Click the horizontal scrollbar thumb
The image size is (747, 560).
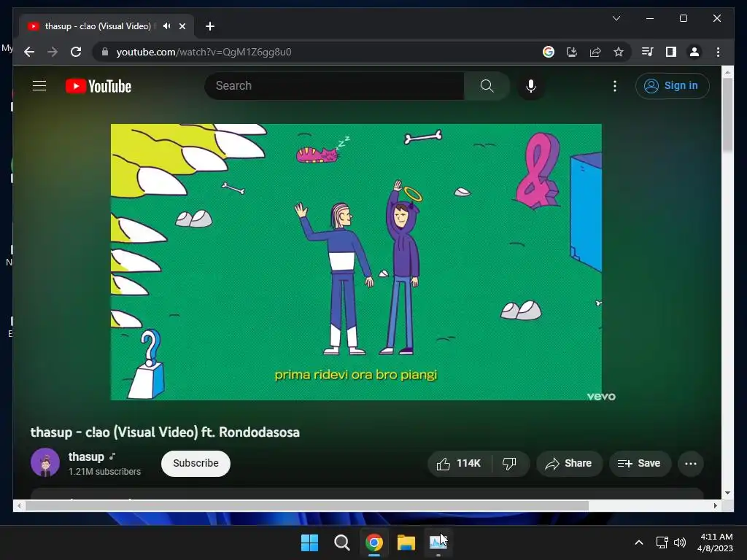(x=307, y=506)
